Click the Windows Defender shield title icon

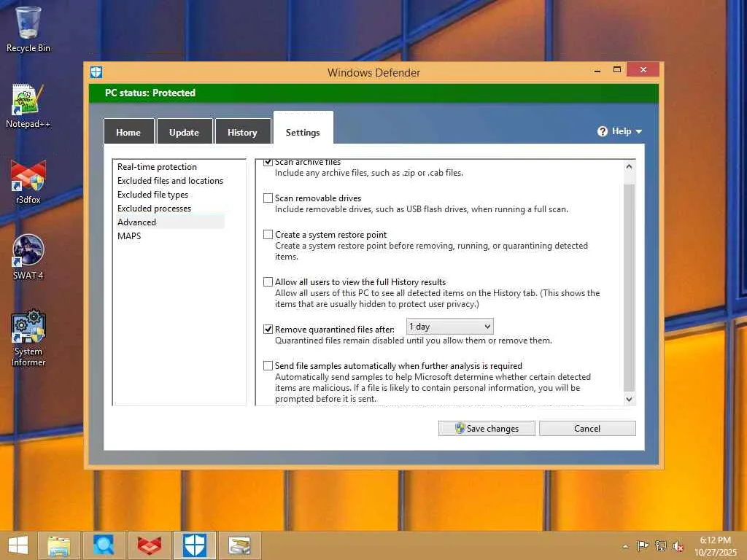point(96,72)
